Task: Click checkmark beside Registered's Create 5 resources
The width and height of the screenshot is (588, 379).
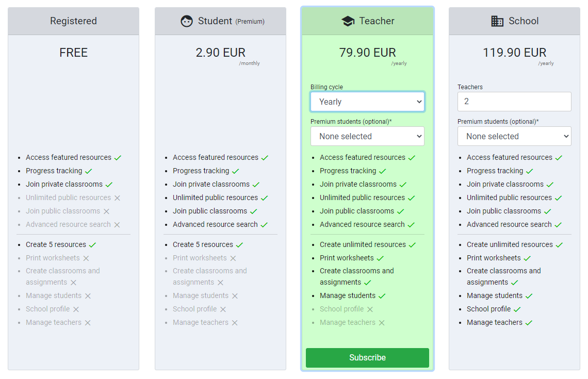Action: tap(93, 245)
